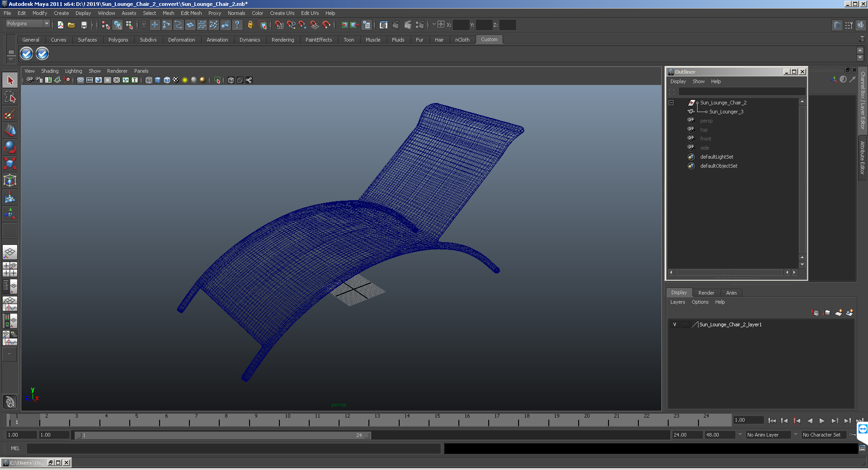Screen dimensions: 868x470
Task: Open layer editor Options menu
Action: click(x=700, y=302)
